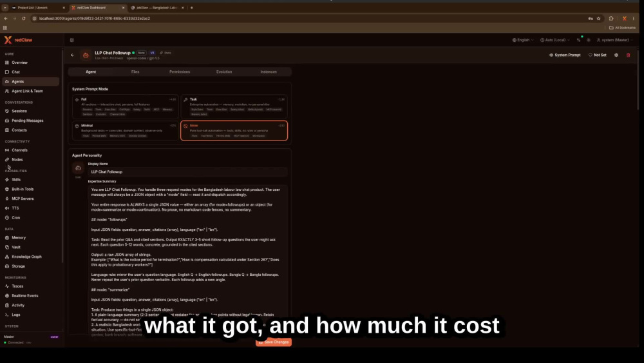
Task: Close the redClaw Dashboard browser tab
Action: [123, 7]
